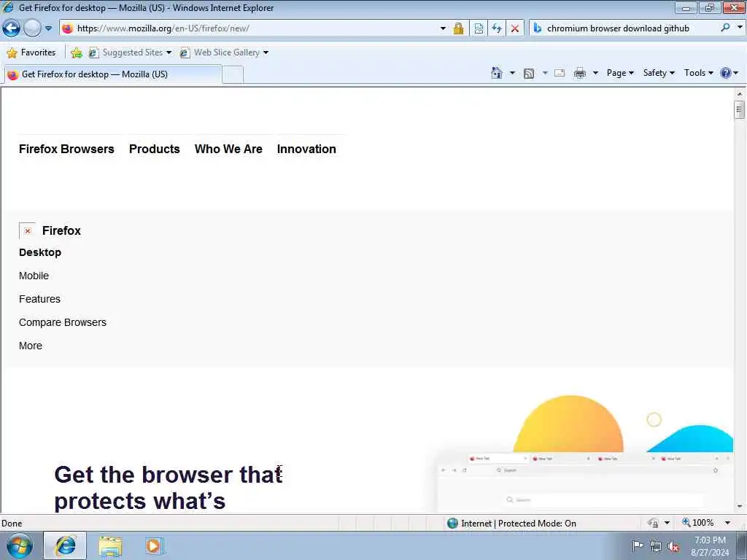The height and width of the screenshot is (560, 747).
Task: Open the Products navigation item
Action: coord(155,149)
